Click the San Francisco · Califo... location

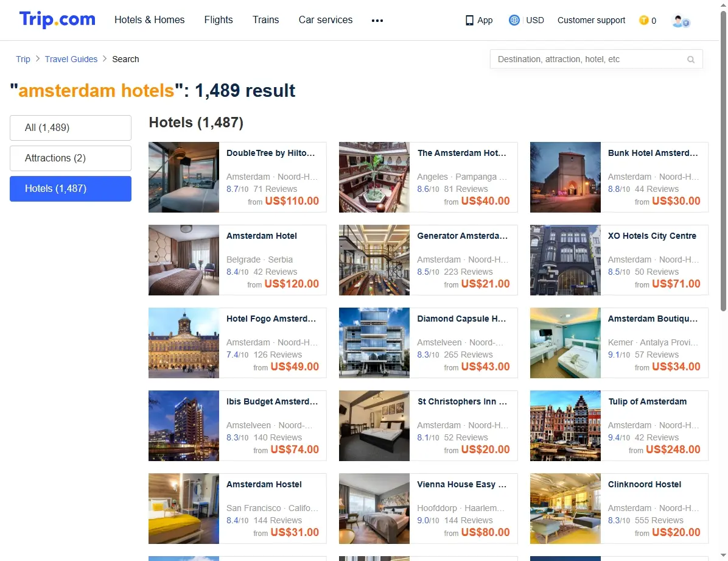click(272, 508)
